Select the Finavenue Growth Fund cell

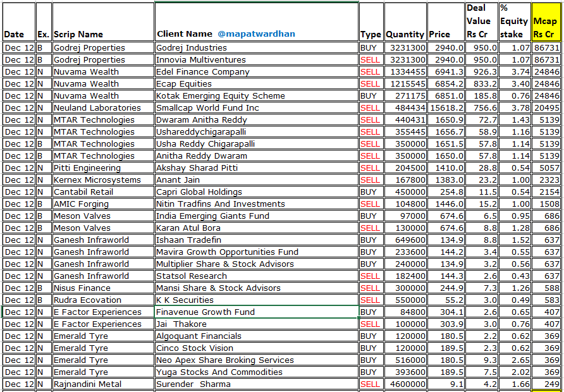coord(257,312)
